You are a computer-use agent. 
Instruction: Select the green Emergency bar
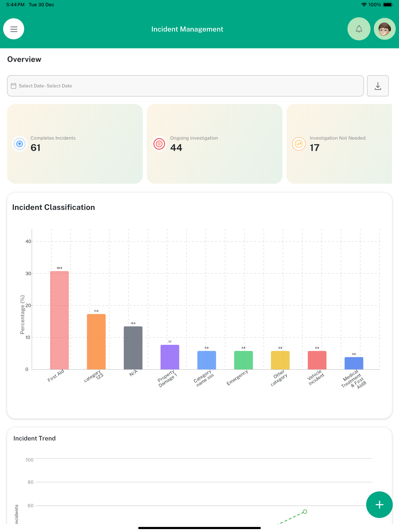click(x=244, y=360)
